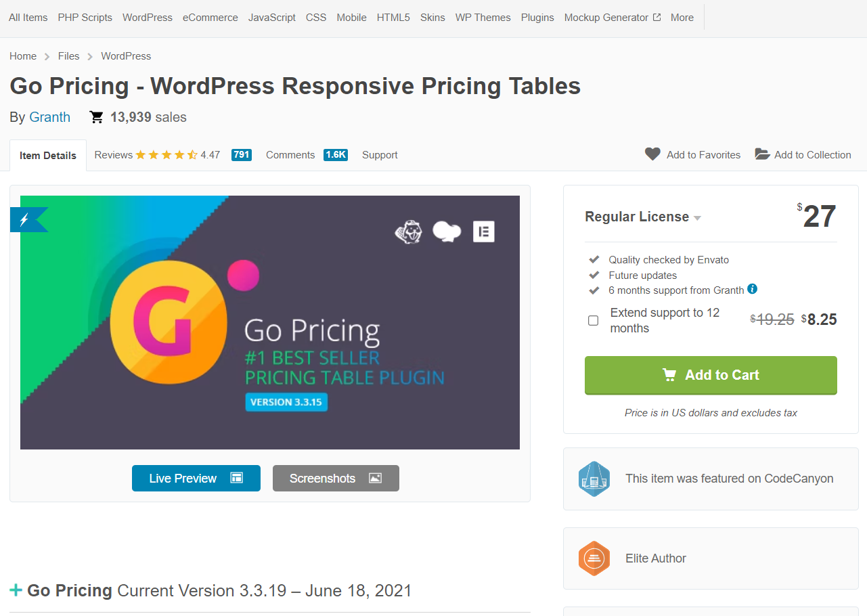The width and height of the screenshot is (867, 616).
Task: Click the Live Preview button
Action: pos(196,478)
